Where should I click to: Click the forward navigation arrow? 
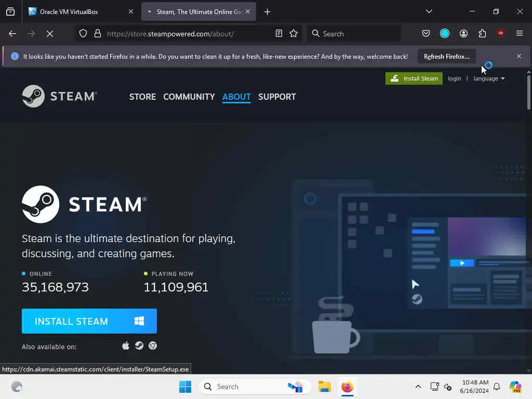point(31,34)
